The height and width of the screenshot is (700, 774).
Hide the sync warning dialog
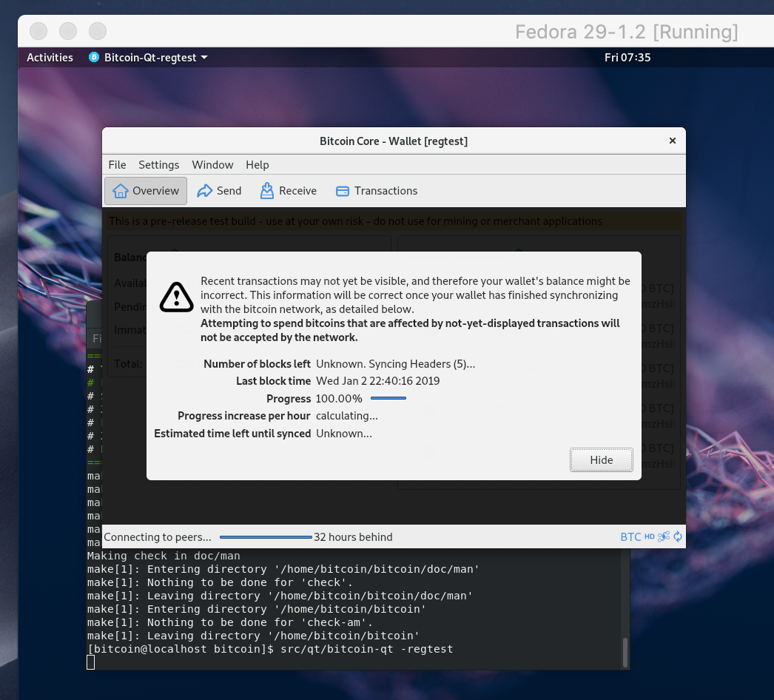coord(602,460)
